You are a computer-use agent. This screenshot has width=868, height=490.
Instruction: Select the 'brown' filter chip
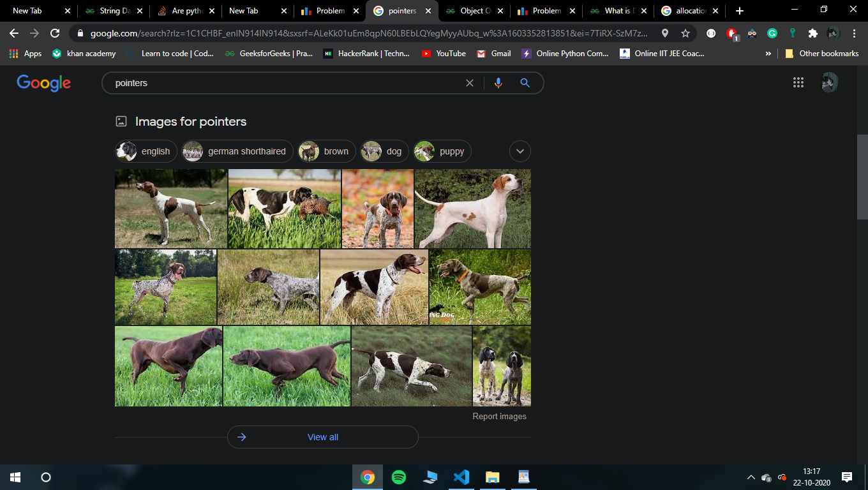click(x=326, y=151)
